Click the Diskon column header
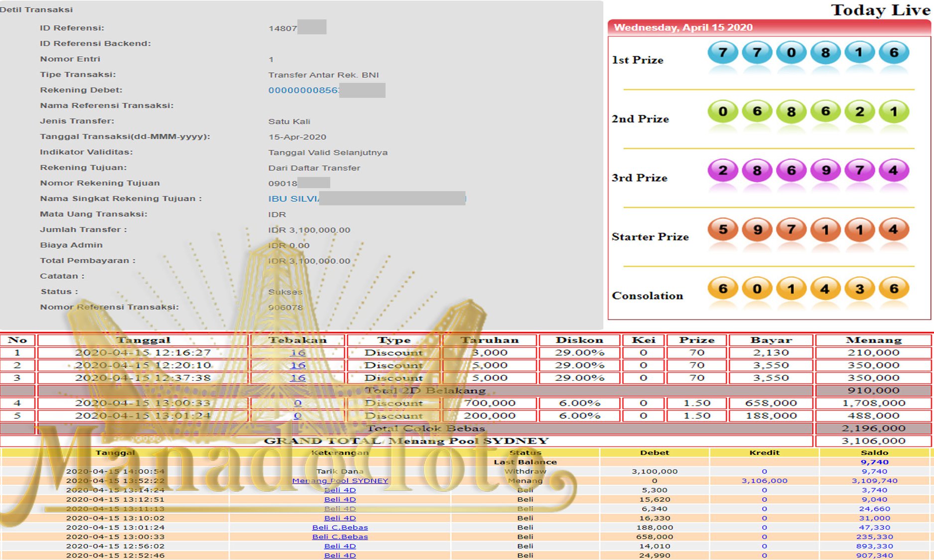Screen dimensions: 934x560 pos(579,340)
